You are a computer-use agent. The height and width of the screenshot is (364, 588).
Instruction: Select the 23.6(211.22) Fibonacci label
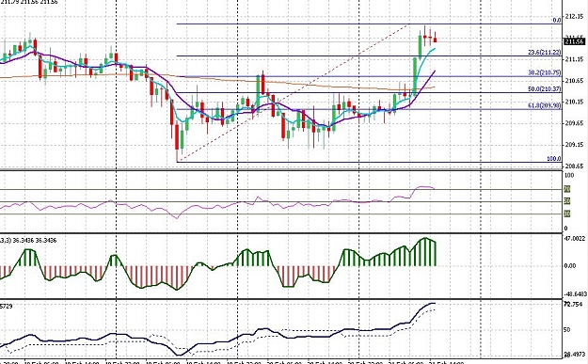[x=545, y=53]
